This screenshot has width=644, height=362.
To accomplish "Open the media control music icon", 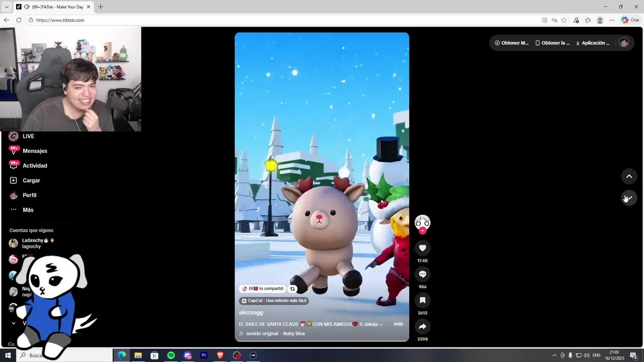I will tap(577, 20).
